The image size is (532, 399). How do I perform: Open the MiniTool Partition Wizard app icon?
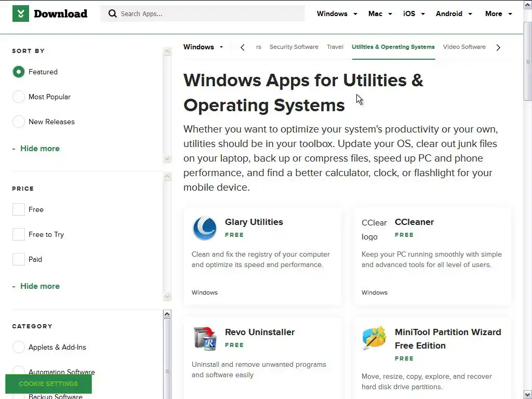click(374, 338)
